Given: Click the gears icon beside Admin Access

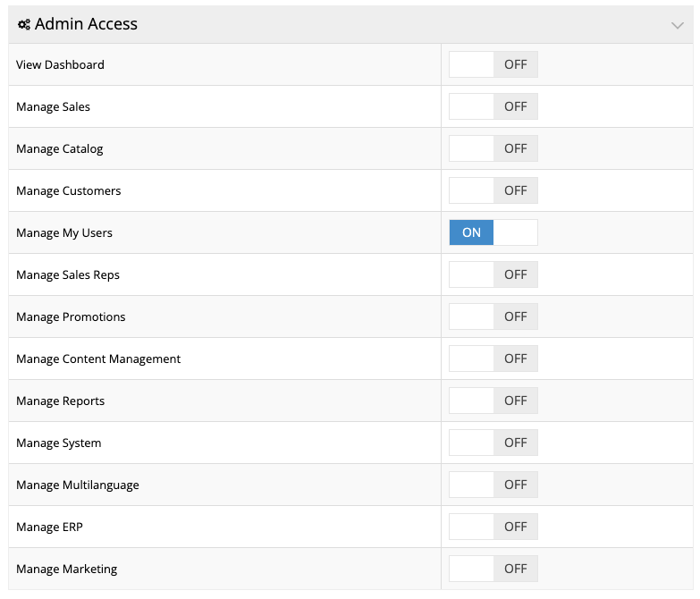Looking at the screenshot, I should [x=24, y=25].
